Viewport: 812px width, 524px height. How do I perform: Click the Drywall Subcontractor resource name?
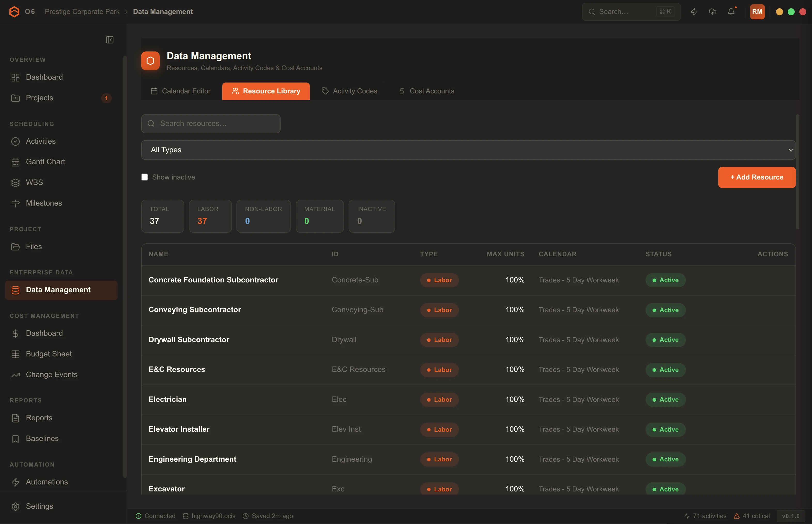coord(189,340)
